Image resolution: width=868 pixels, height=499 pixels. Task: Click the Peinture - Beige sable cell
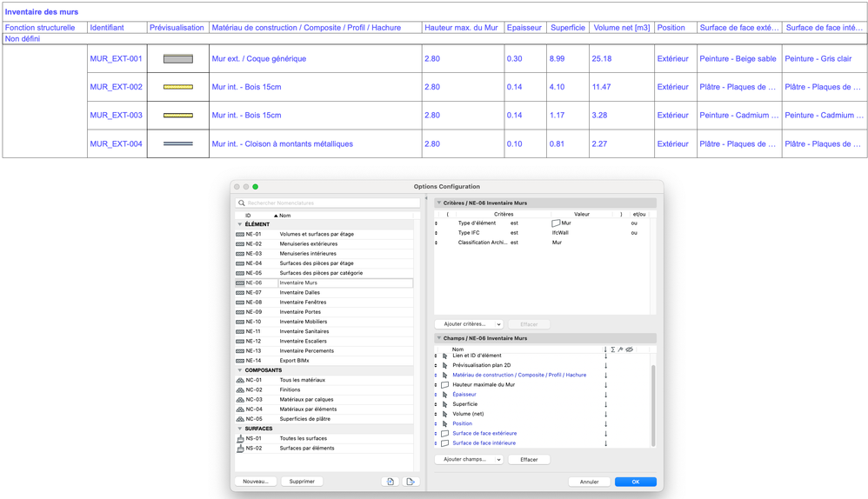pyautogui.click(x=738, y=58)
